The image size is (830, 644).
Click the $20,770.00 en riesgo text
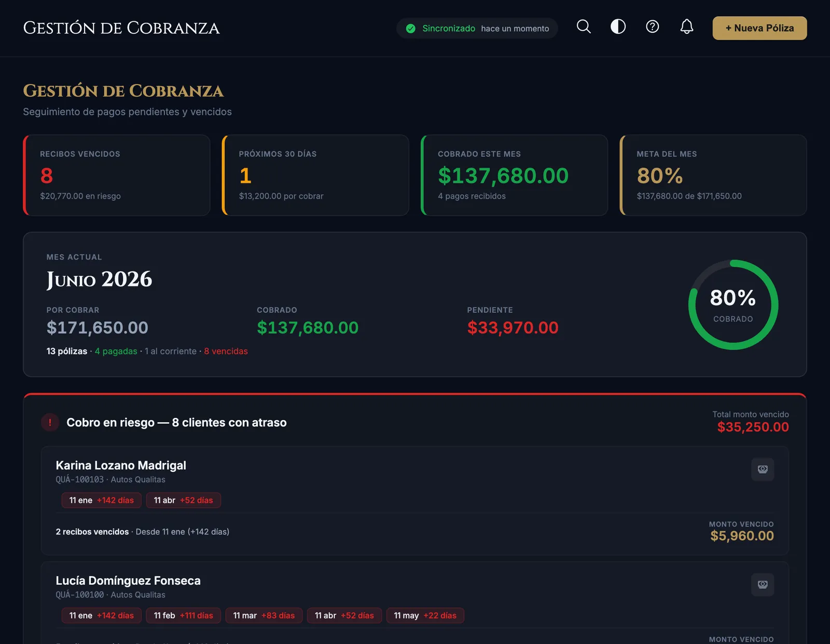tap(80, 196)
